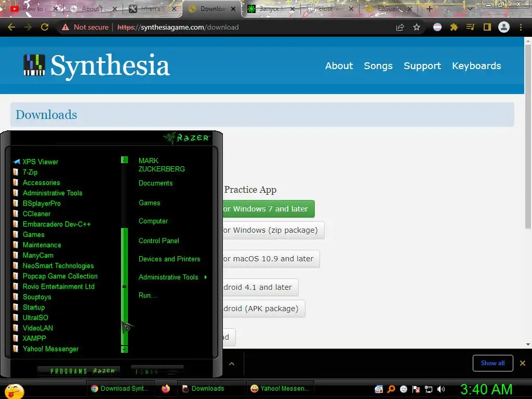Expand the 7-Zip folder

point(30,172)
